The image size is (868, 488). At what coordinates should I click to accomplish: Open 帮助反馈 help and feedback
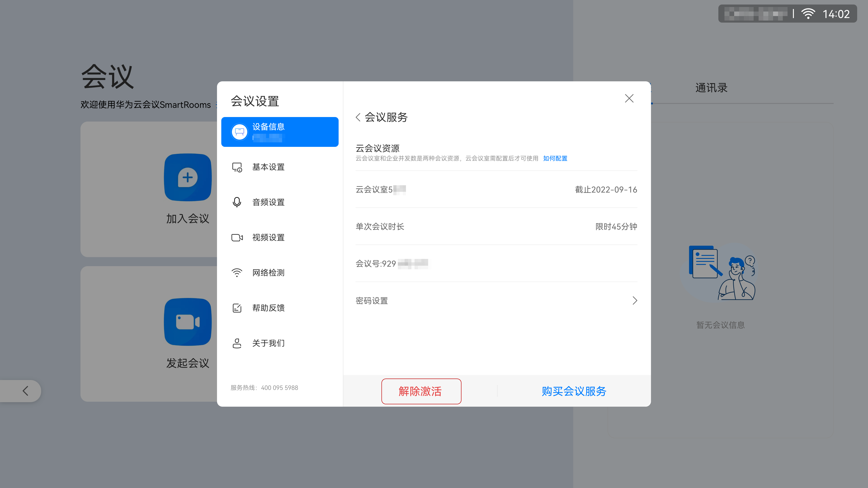pyautogui.click(x=280, y=308)
